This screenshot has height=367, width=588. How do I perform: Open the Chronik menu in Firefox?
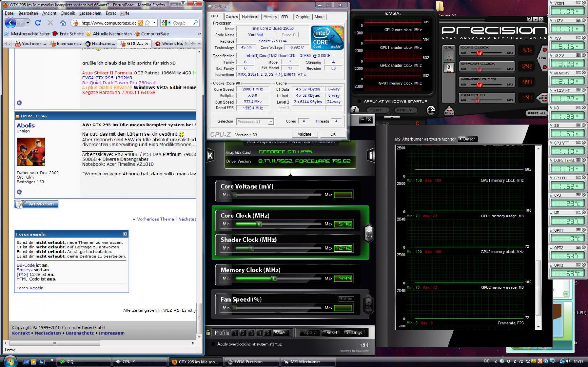coord(68,13)
